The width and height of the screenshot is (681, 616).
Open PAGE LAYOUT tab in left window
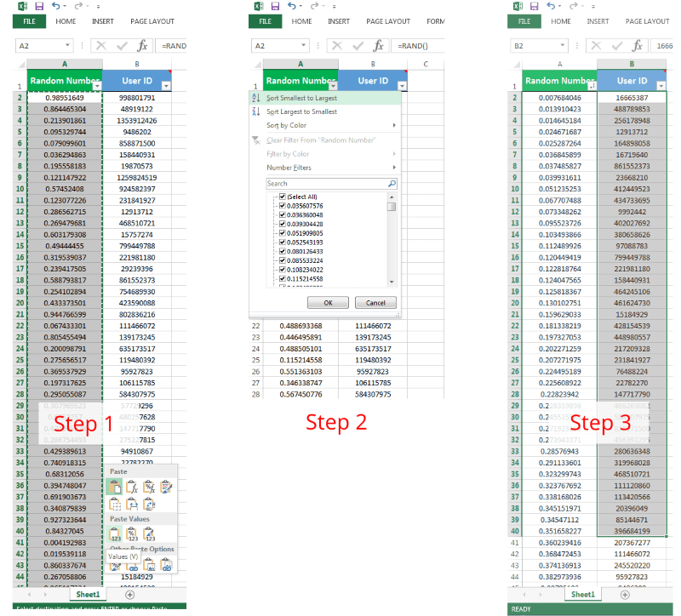[152, 21]
